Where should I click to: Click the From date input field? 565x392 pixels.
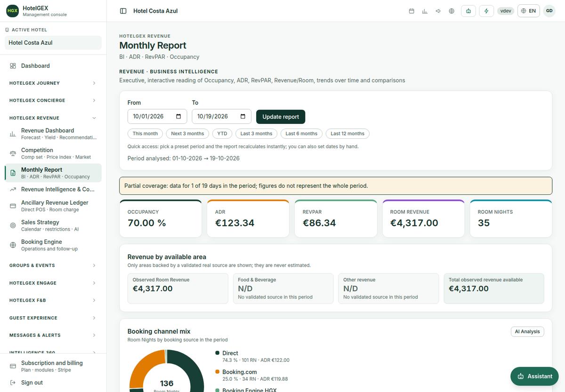point(157,117)
